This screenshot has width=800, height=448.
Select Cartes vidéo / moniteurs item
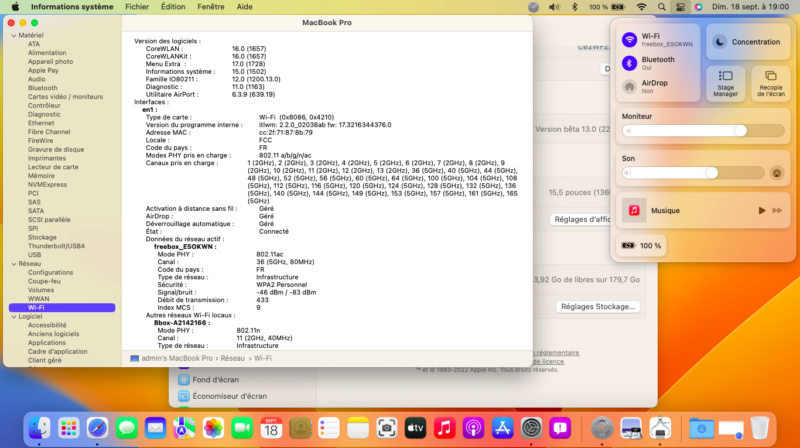65,96
